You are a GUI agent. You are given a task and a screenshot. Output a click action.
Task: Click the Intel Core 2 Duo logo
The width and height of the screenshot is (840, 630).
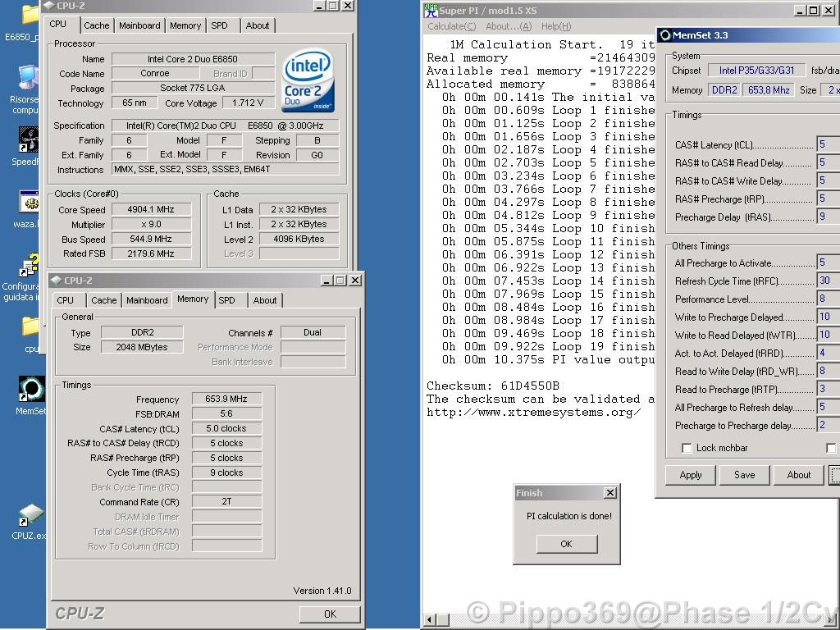click(308, 81)
